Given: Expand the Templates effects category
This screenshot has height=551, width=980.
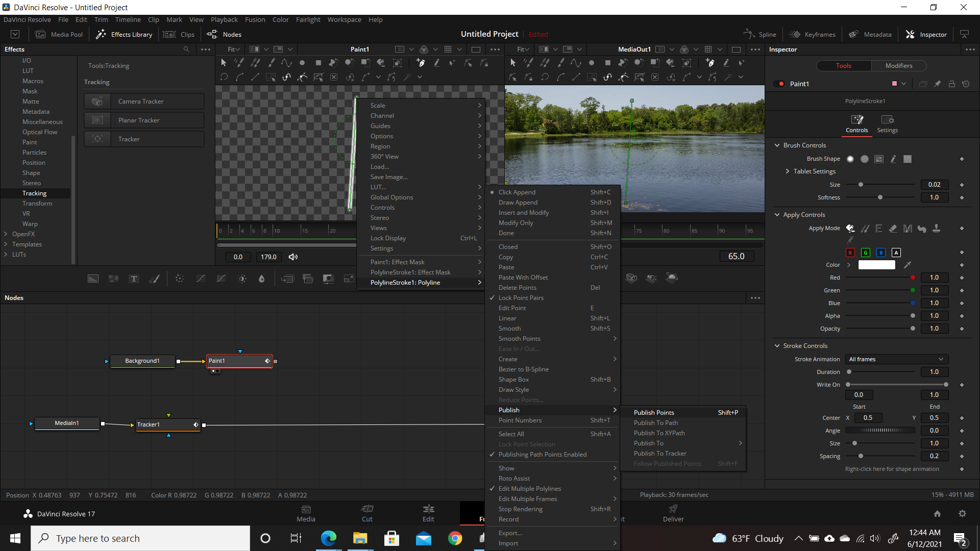Looking at the screenshot, I should pyautogui.click(x=6, y=244).
